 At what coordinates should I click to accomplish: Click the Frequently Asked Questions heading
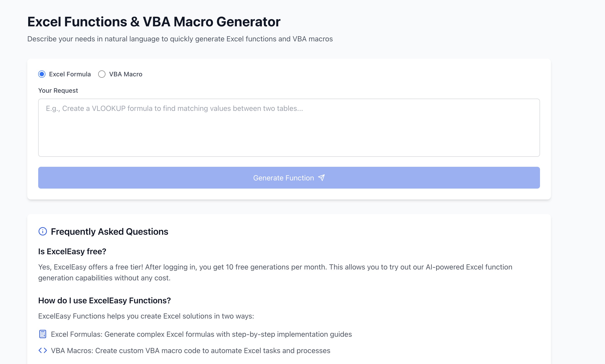[x=109, y=232]
